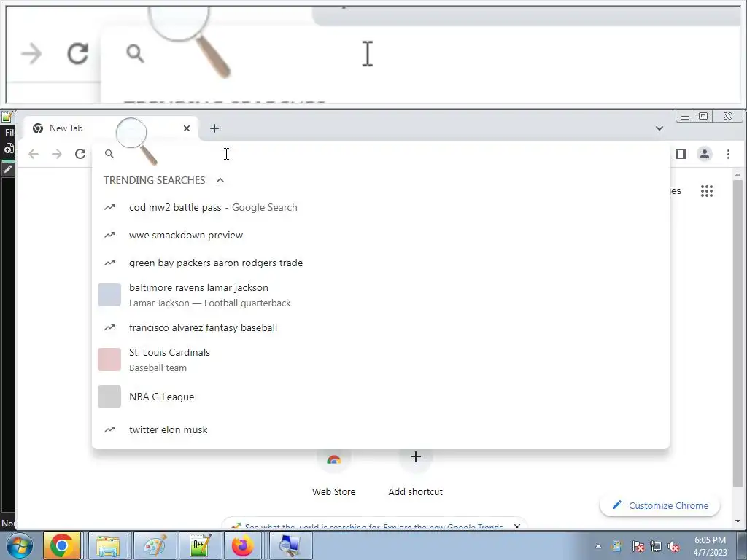Click the page vertical scrollbar
This screenshot has width=747, height=560.
tap(738, 333)
